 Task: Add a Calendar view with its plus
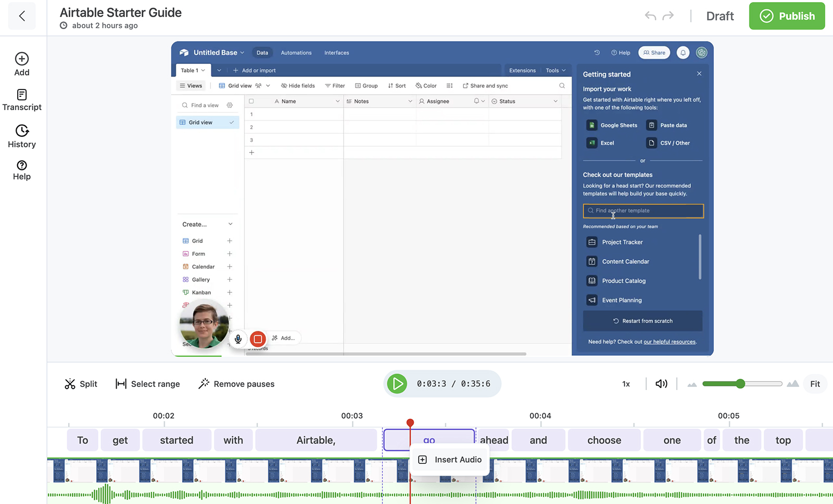pos(230,267)
